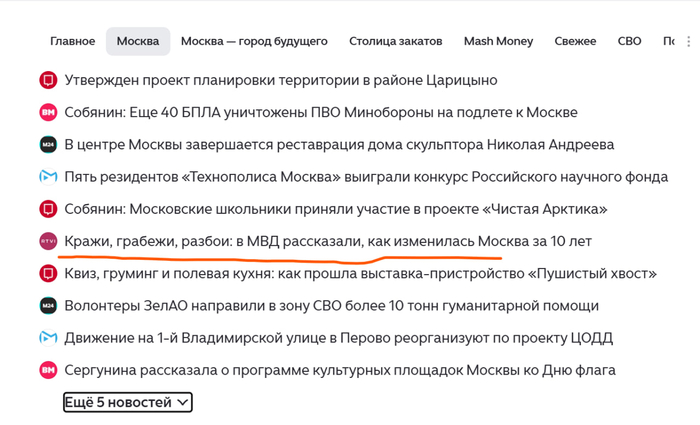
Task: Click the ВМ icon next to the БПЛА headline
Action: [48, 112]
